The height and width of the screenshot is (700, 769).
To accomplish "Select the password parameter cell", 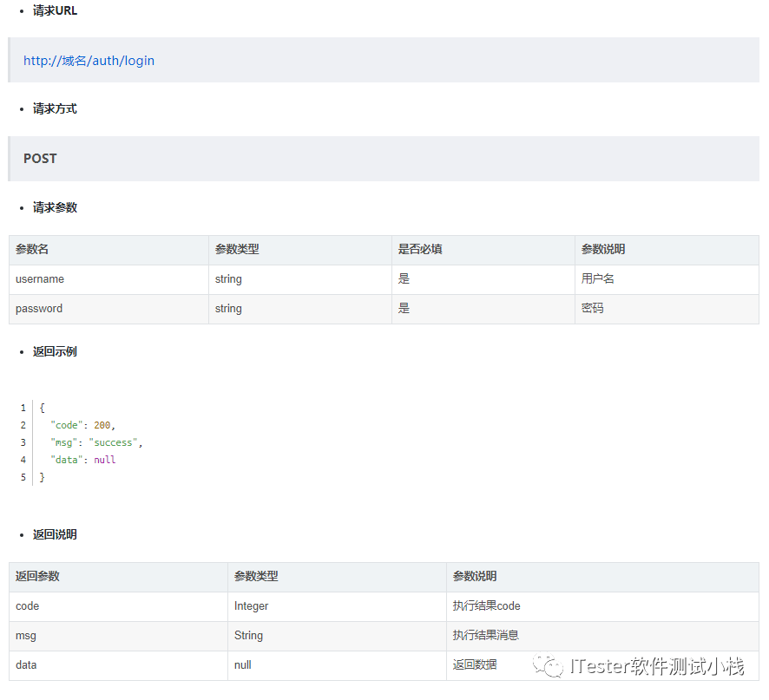I will 39,309.
